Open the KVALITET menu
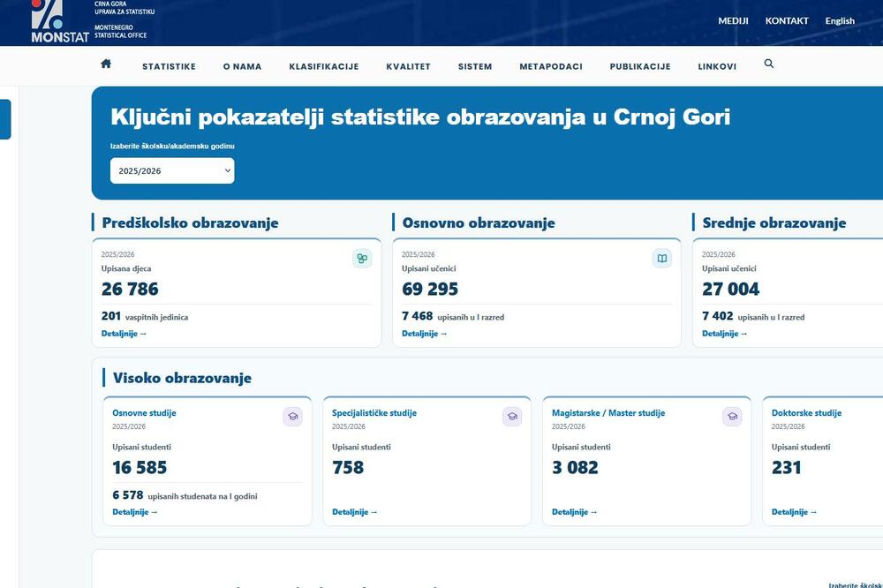883x588 pixels. pyautogui.click(x=408, y=66)
